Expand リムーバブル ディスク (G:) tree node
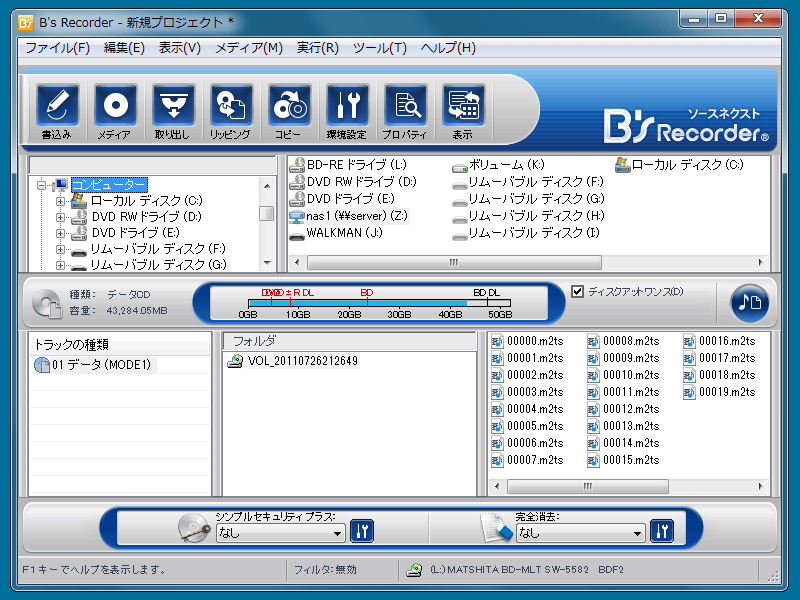Image resolution: width=800 pixels, height=600 pixels. click(x=60, y=265)
